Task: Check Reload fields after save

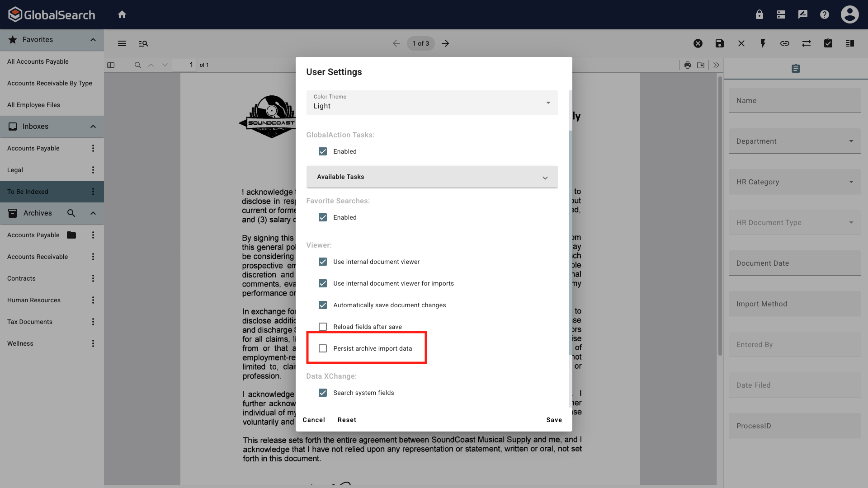Action: pos(323,327)
